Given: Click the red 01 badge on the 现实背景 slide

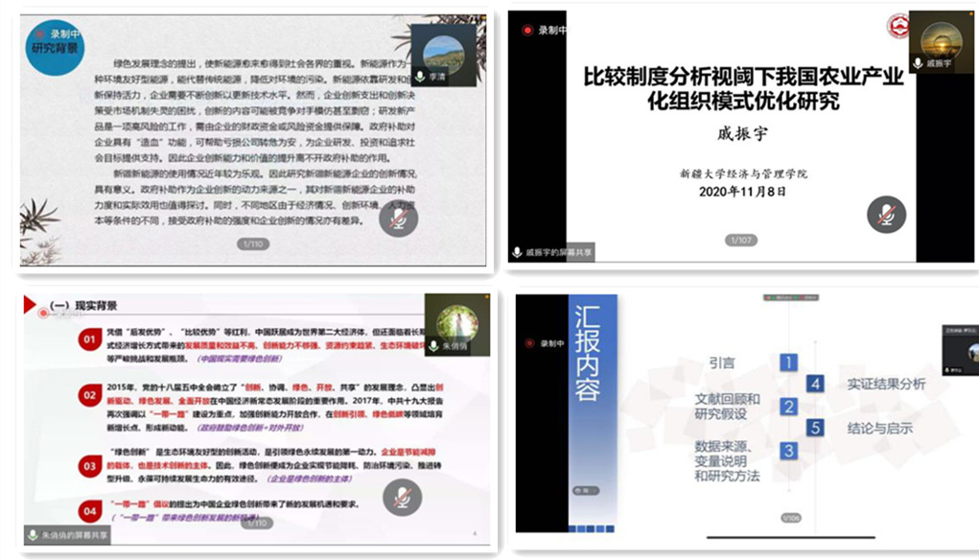Looking at the screenshot, I should coord(88,339).
